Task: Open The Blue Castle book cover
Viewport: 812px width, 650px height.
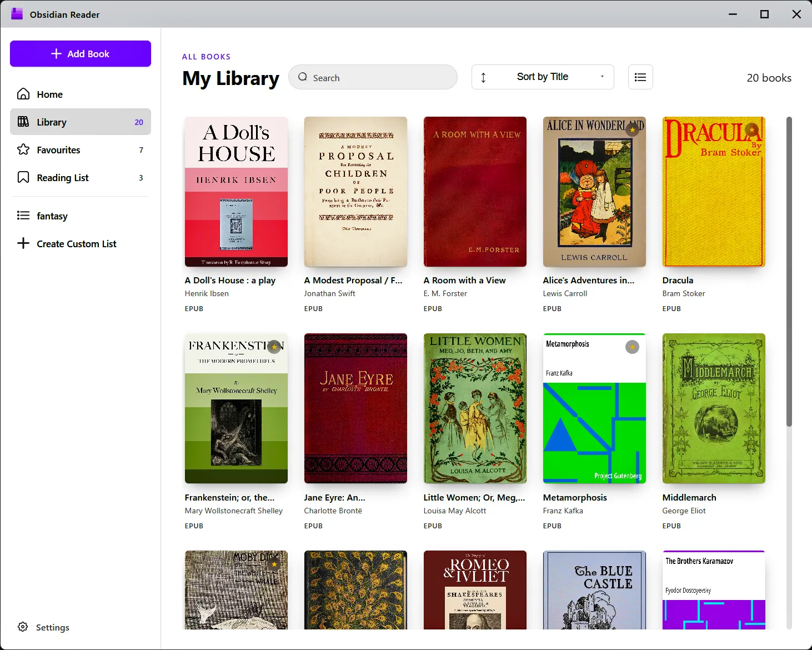Action: (594, 590)
